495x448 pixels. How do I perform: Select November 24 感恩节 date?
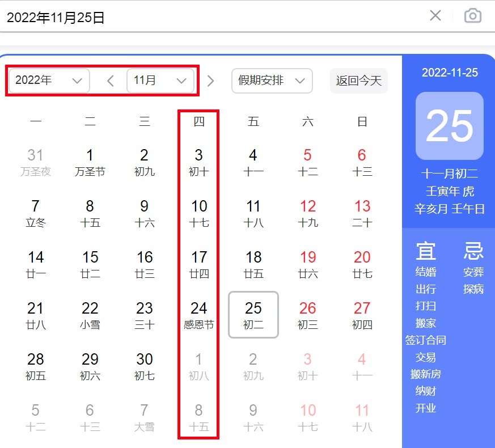(x=198, y=315)
